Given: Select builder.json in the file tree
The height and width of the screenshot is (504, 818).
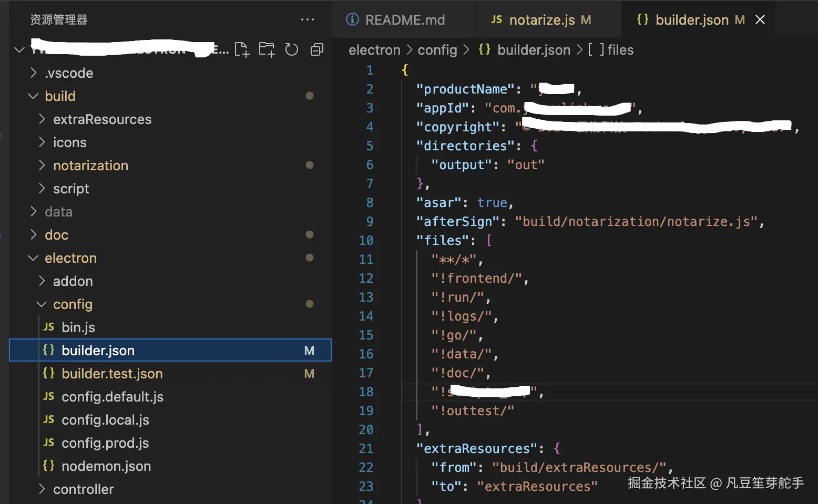Looking at the screenshot, I should click(170, 350).
